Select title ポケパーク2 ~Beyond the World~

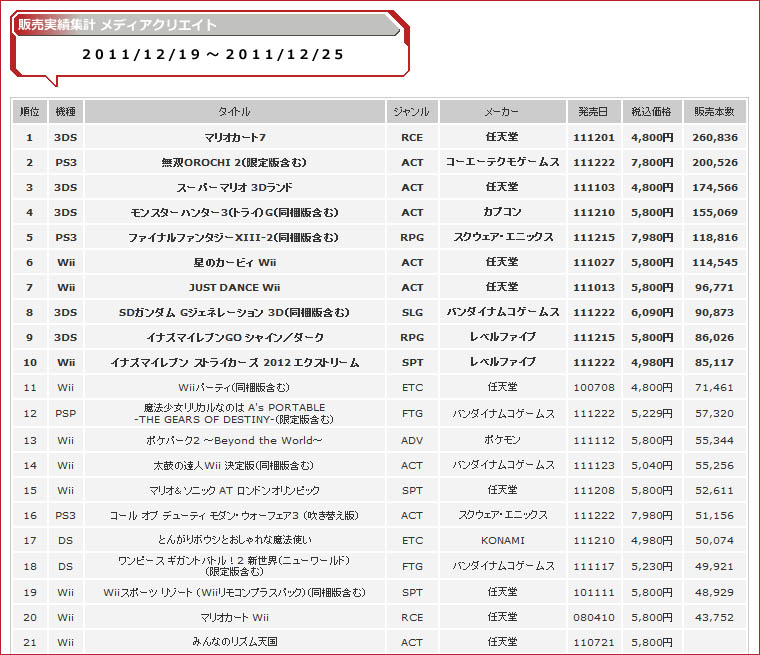coord(234,441)
